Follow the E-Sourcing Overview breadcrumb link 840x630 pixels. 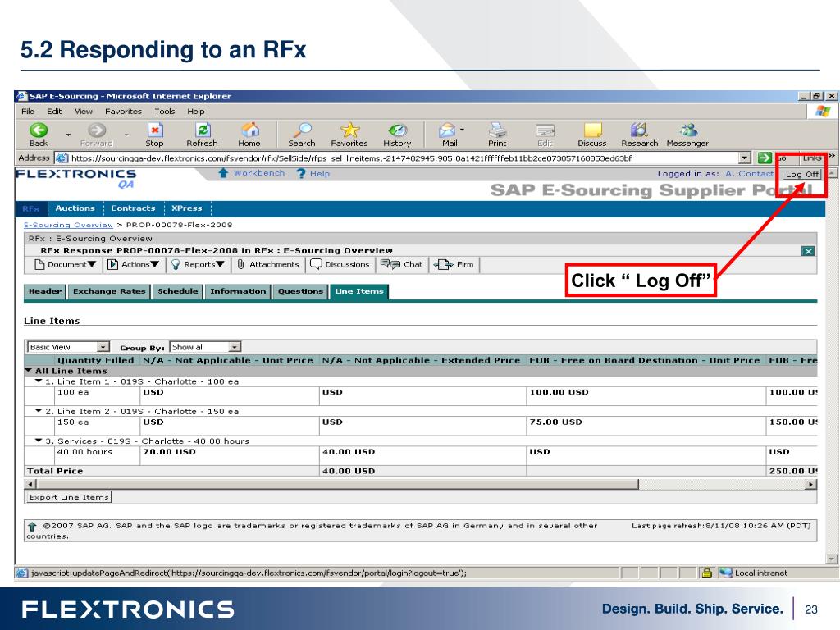[68, 225]
